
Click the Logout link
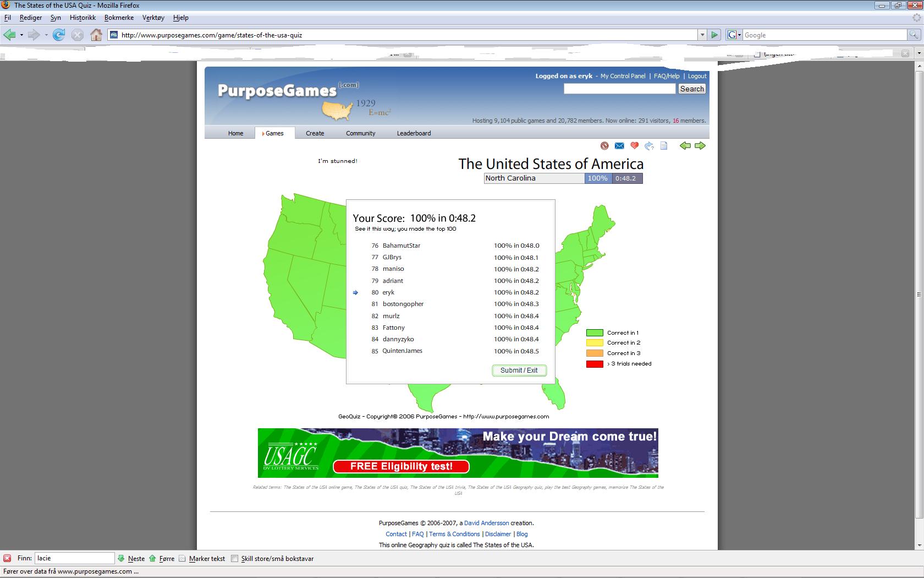tap(697, 76)
